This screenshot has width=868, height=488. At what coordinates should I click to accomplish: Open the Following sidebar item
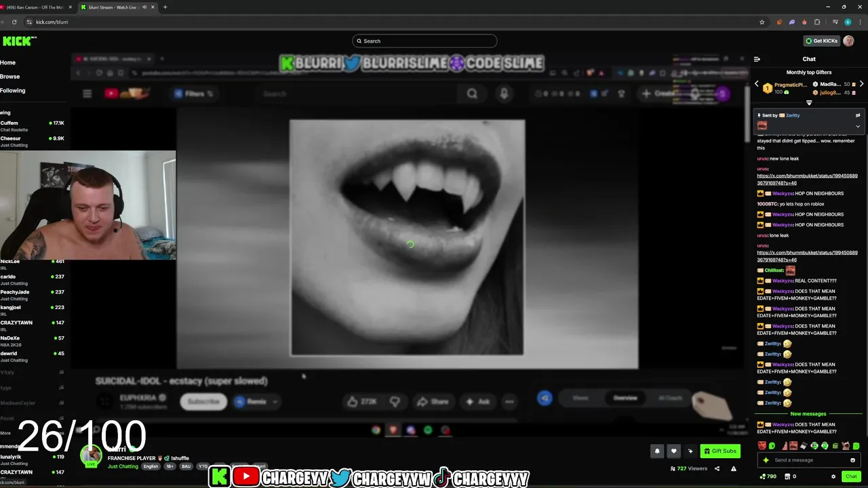pos(13,90)
